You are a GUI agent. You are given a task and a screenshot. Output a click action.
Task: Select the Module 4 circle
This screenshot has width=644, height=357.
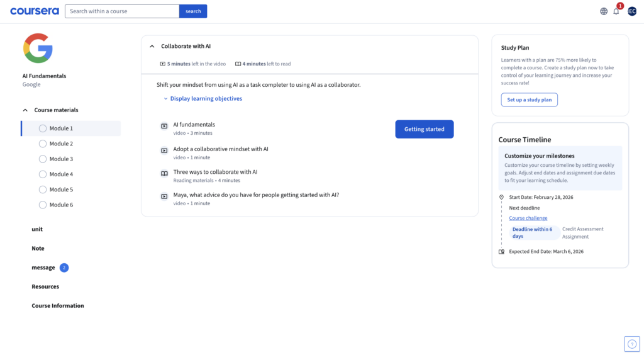click(x=43, y=174)
